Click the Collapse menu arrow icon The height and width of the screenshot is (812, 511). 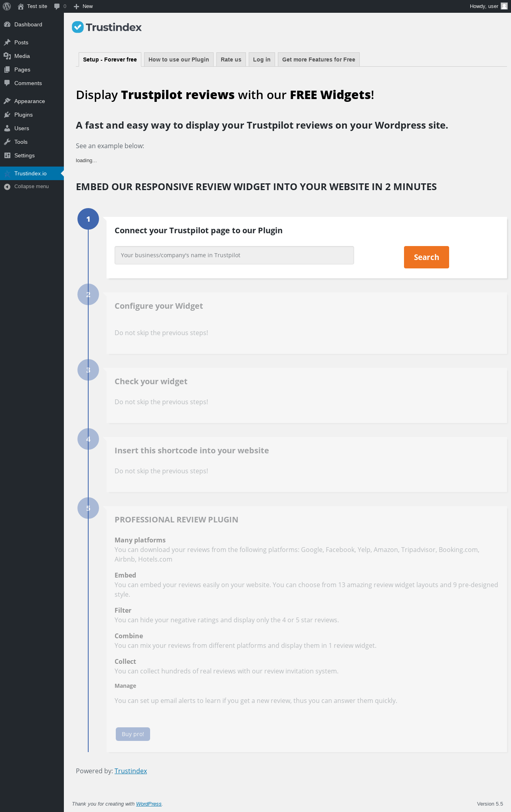click(7, 187)
